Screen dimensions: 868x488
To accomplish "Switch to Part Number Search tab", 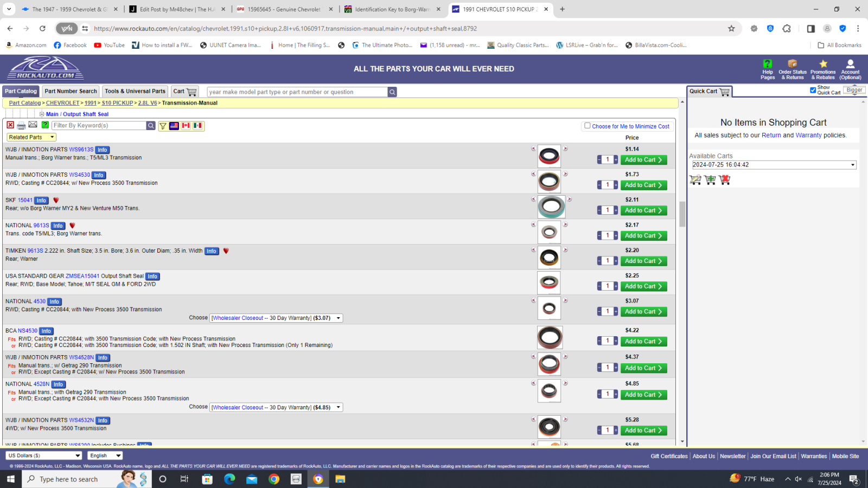I will click(x=71, y=91).
